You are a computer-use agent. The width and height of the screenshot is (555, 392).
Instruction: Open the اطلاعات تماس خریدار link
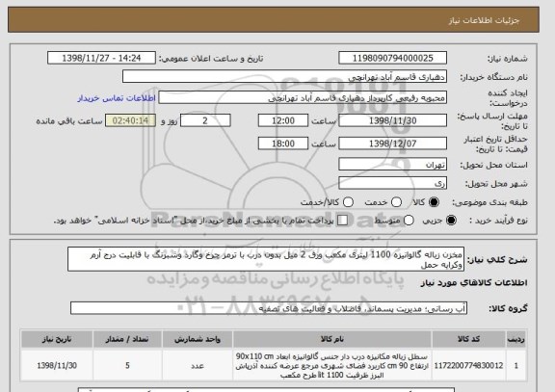pyautogui.click(x=117, y=98)
